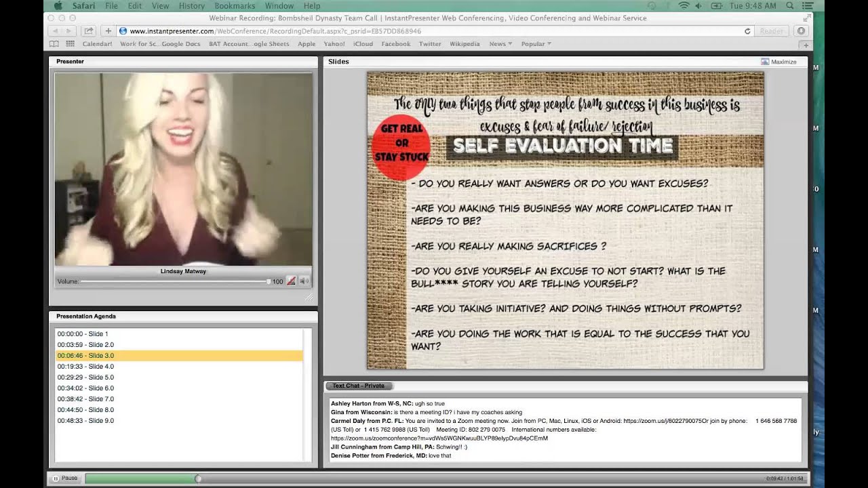Open the system volume menu bar icon
868x488 pixels.
point(701,6)
